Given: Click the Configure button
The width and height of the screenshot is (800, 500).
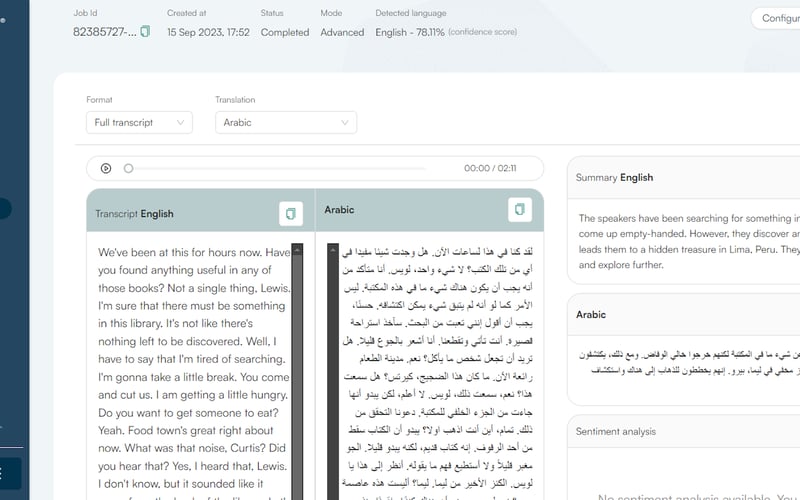Looking at the screenshot, I should (x=776, y=18).
